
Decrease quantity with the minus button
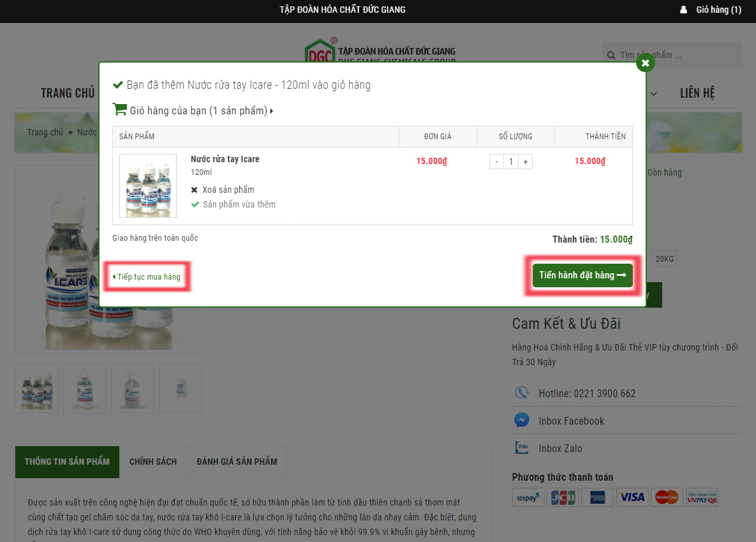pyautogui.click(x=496, y=162)
